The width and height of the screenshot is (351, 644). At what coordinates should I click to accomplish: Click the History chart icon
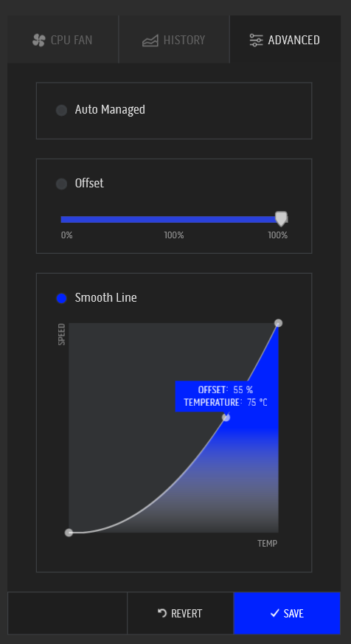[150, 41]
